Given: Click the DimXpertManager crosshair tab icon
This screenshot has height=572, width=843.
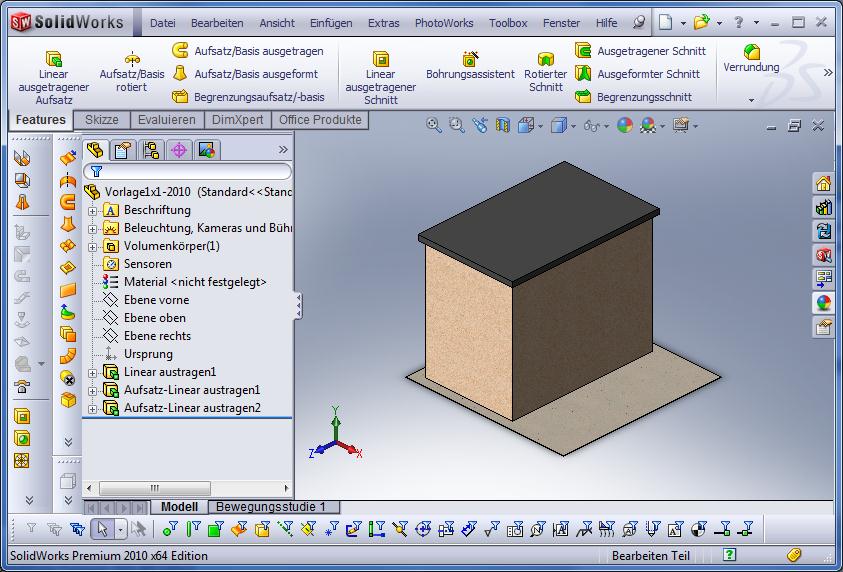Looking at the screenshot, I should (179, 150).
